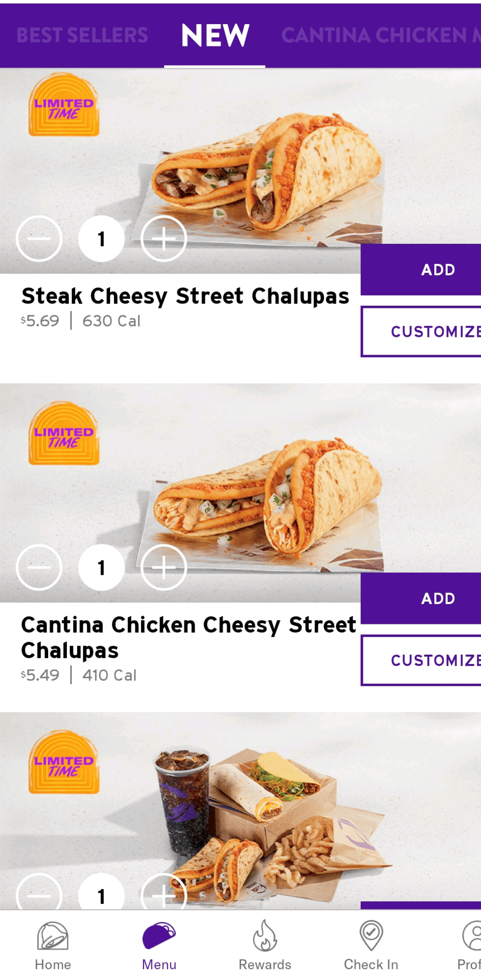The image size is (481, 980).
Task: Open Steak Cheesy Street Chalupas product photo
Action: pos(267,174)
